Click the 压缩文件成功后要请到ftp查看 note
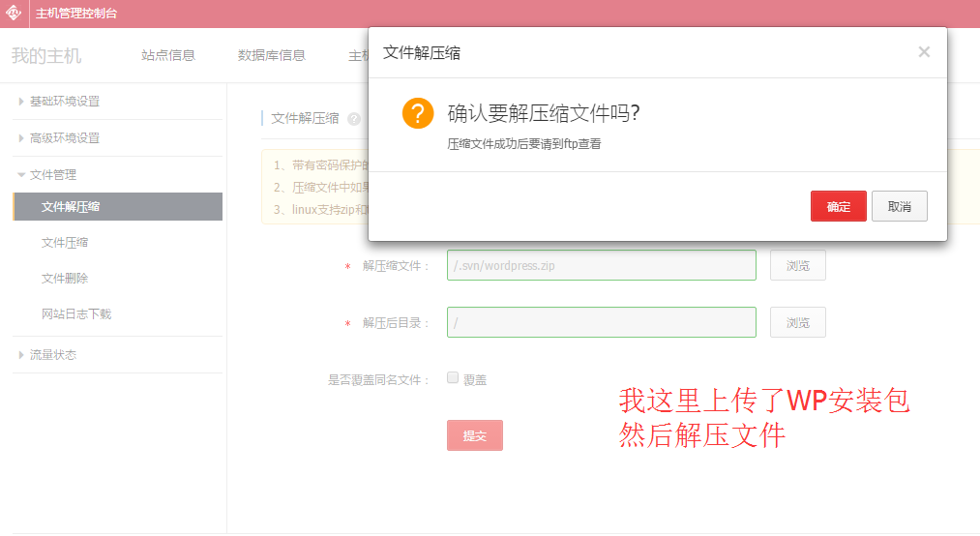The width and height of the screenshot is (980, 536). pyautogui.click(x=524, y=144)
